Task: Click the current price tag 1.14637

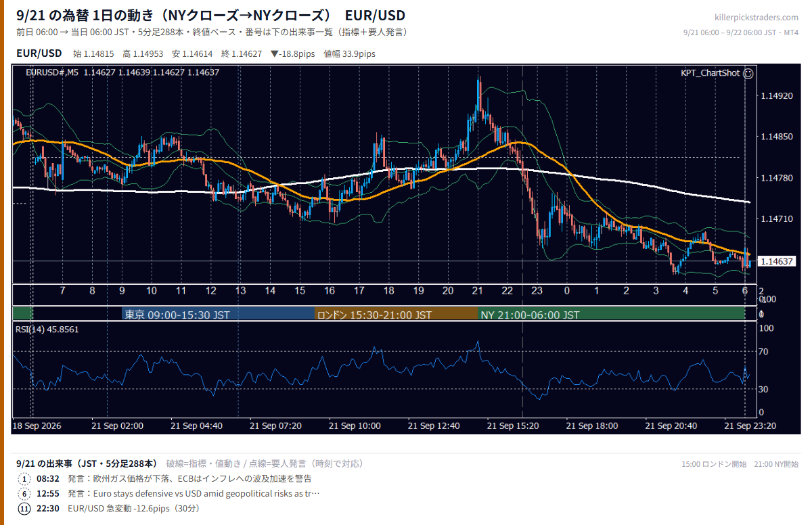Action: click(x=776, y=261)
